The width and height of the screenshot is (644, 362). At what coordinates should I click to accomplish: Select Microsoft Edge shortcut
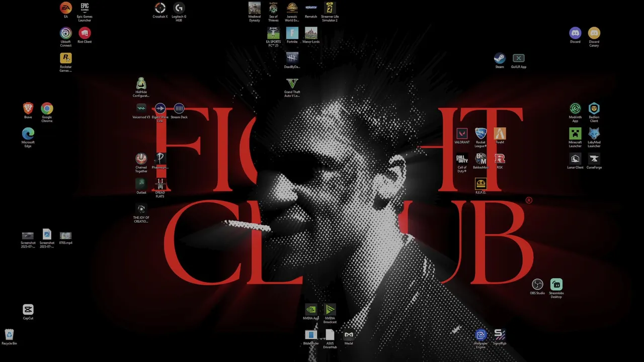[28, 134]
